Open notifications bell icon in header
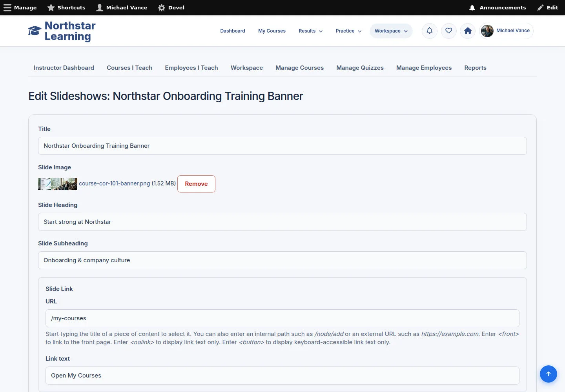Viewport: 565px width, 392px height. coord(430,31)
